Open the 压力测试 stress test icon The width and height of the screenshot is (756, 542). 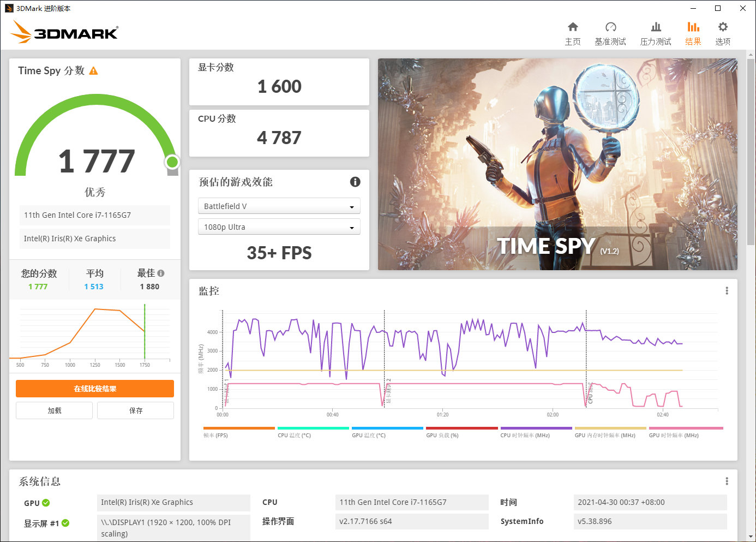[x=655, y=32]
